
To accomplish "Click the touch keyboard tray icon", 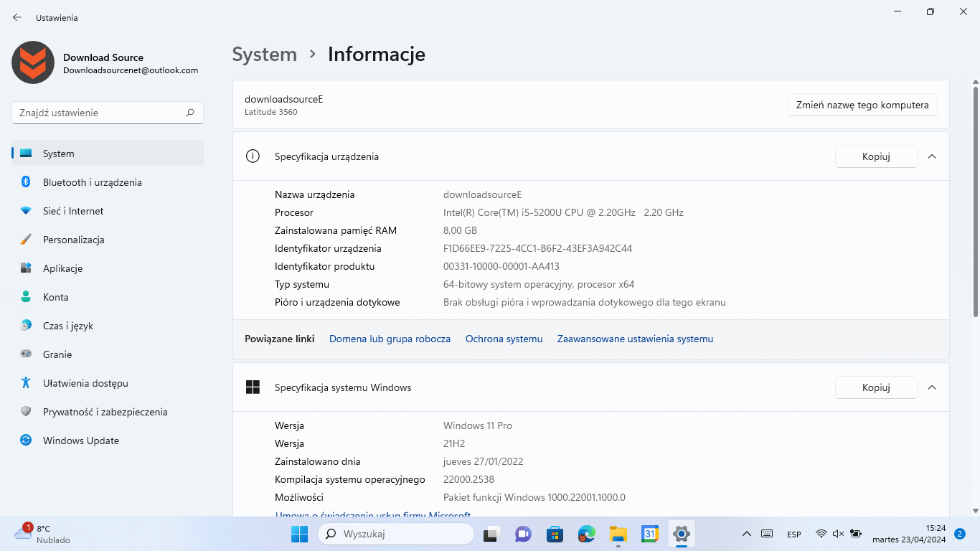I will [767, 534].
